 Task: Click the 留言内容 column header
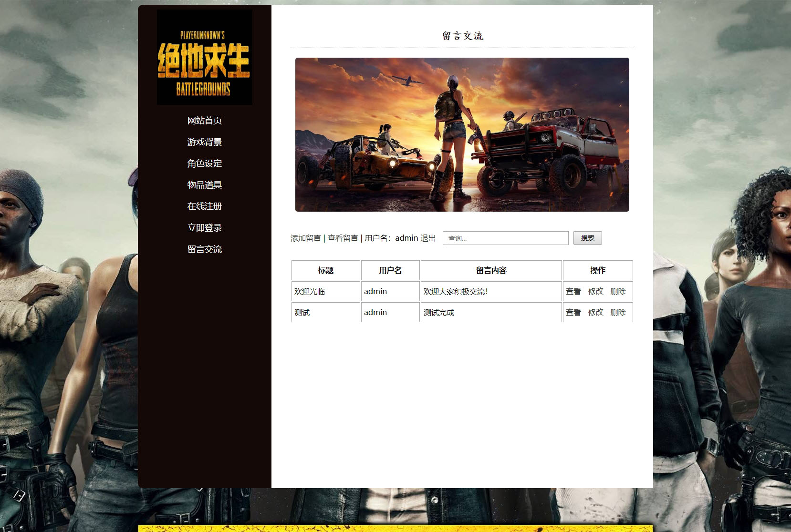click(491, 270)
